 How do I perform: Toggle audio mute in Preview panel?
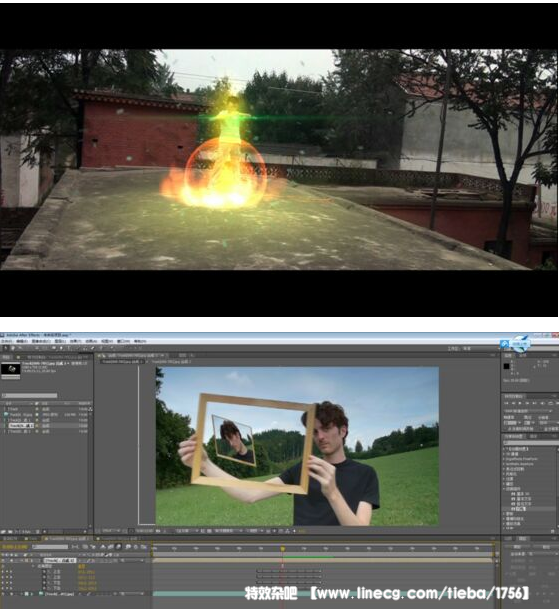542,403
